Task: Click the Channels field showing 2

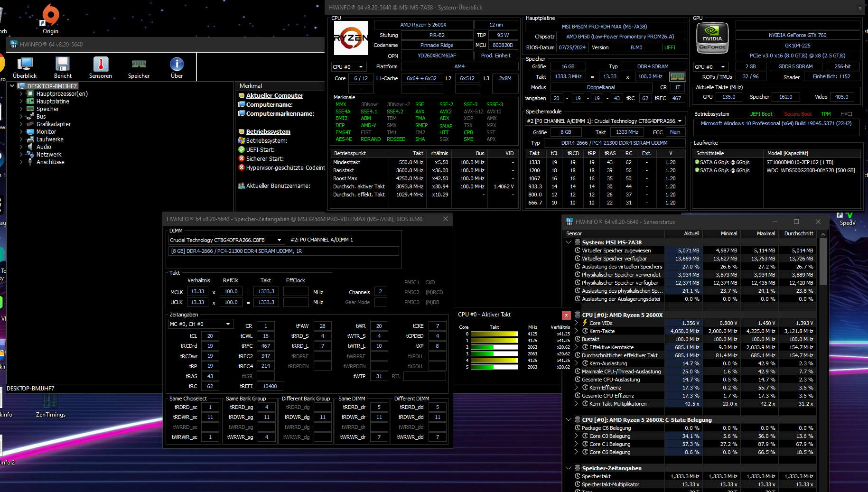Action: pos(380,292)
